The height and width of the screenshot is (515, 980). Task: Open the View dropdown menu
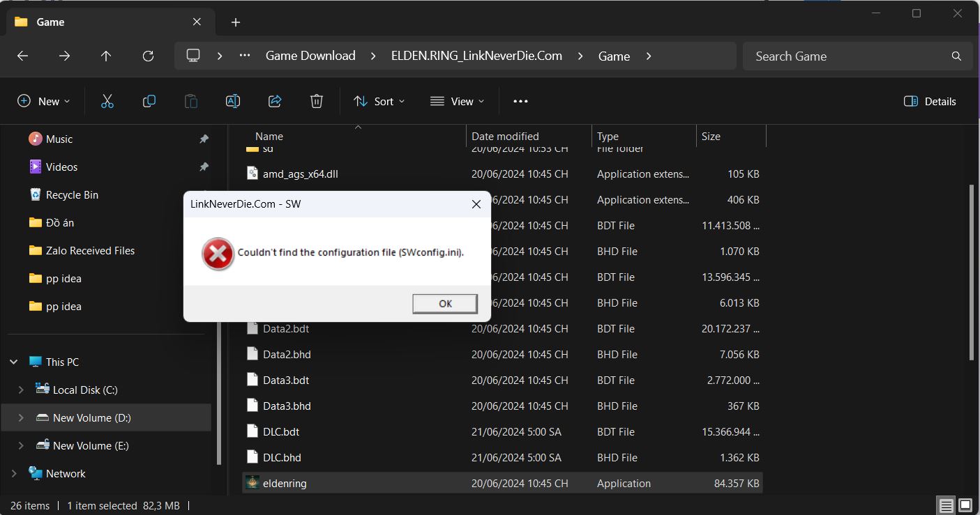pos(457,101)
